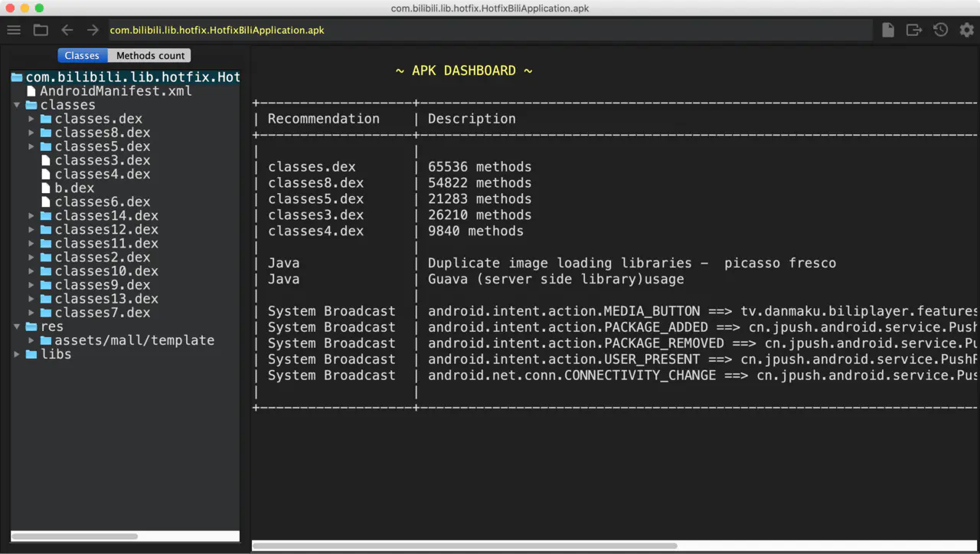Select classes3.dex file in the tree
The height and width of the screenshot is (554, 980).
tap(102, 160)
